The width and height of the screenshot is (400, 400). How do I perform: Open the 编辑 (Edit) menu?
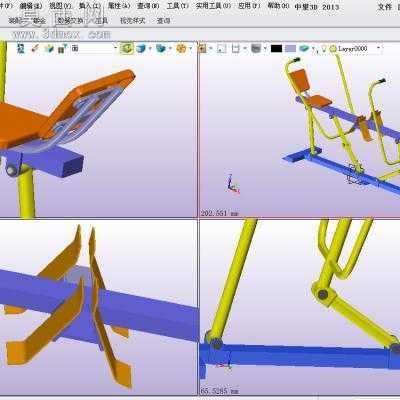click(31, 6)
